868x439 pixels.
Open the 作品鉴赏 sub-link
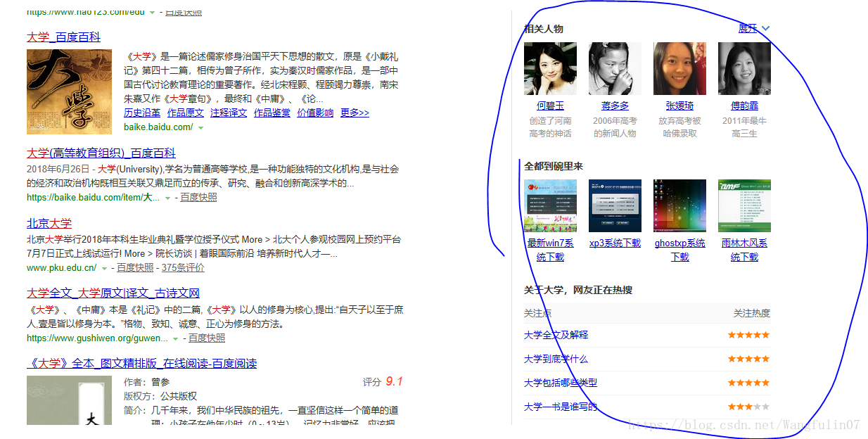(272, 113)
